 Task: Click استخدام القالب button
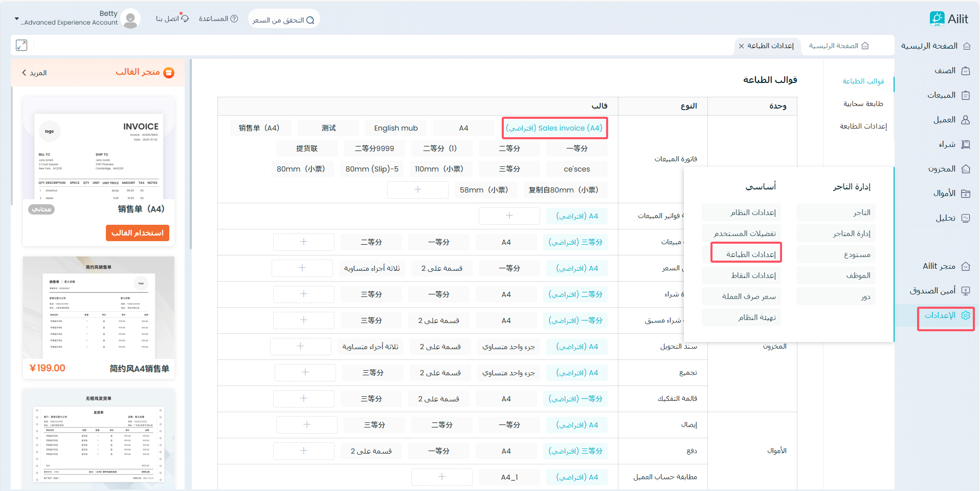pyautogui.click(x=137, y=233)
